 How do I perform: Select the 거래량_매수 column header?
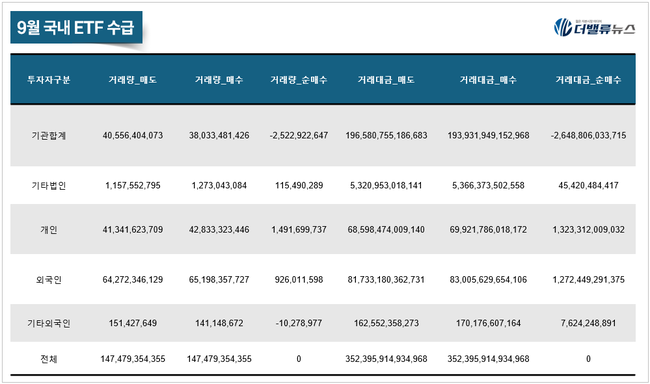pyautogui.click(x=219, y=80)
